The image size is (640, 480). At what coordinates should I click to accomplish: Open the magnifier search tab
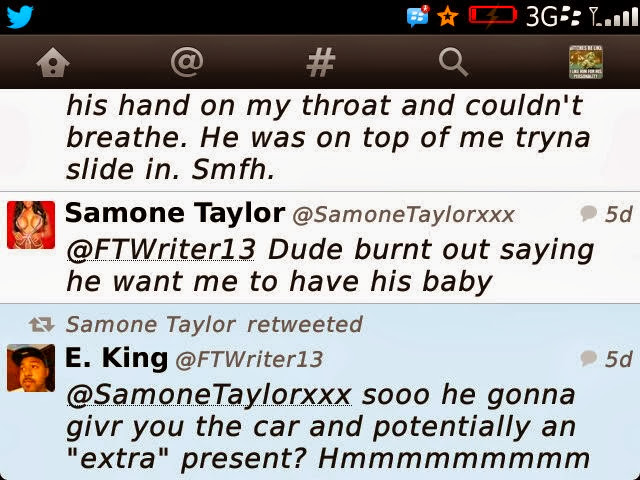(x=453, y=62)
